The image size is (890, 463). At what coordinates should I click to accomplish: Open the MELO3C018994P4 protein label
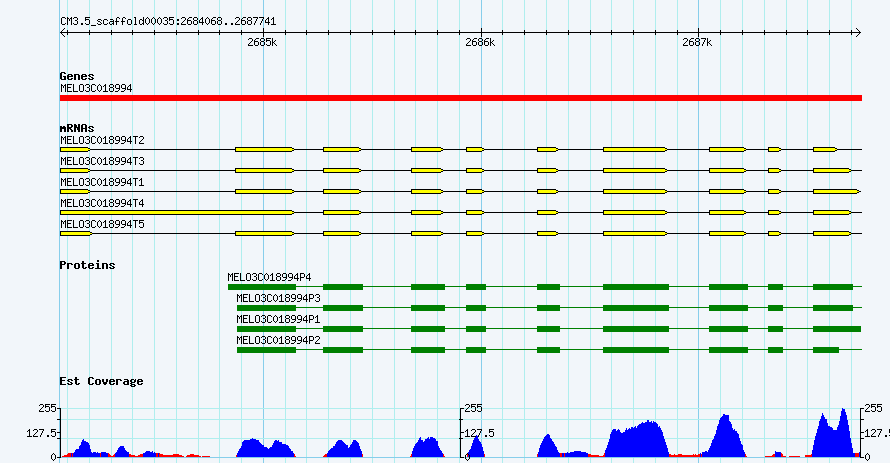tap(270, 277)
